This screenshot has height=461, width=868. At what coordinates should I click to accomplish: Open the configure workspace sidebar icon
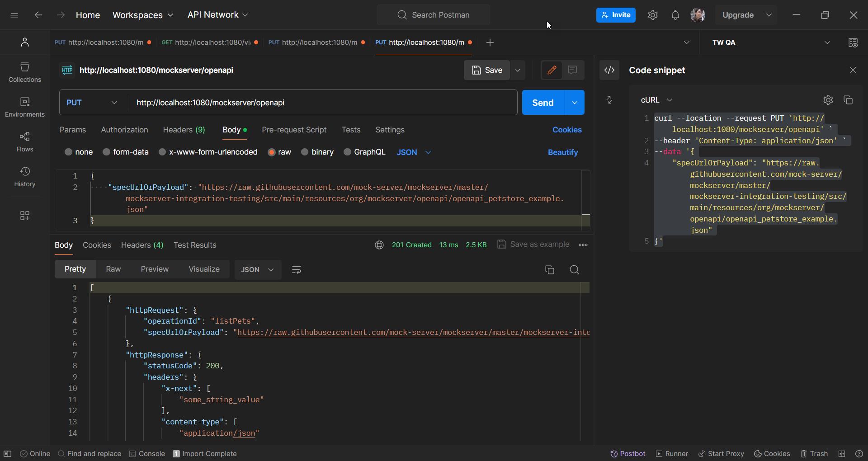pos(25,216)
